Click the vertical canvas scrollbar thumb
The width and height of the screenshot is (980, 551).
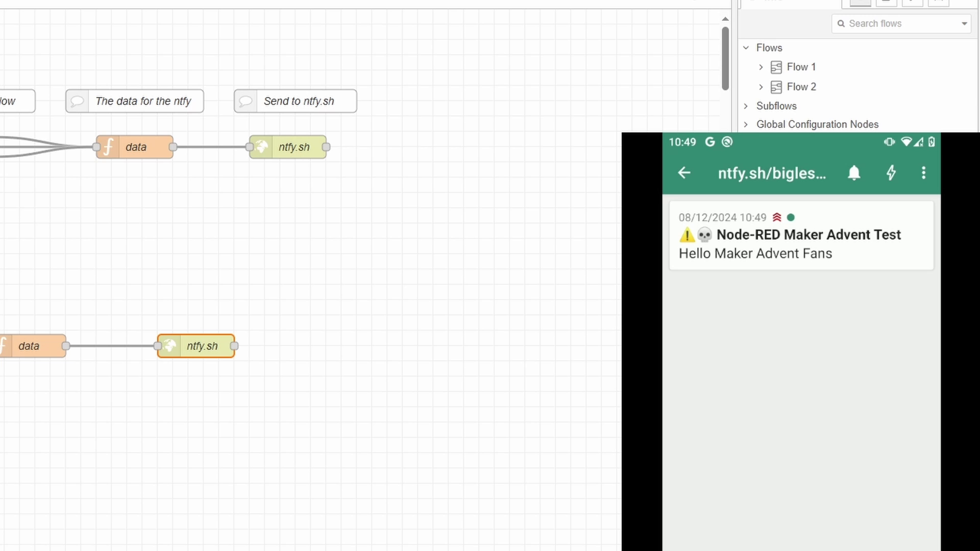725,58
